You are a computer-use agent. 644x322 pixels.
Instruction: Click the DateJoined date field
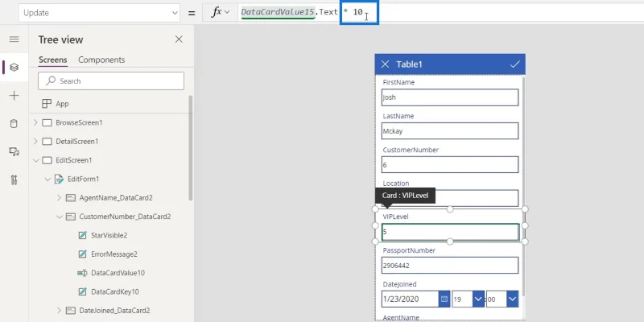point(410,299)
